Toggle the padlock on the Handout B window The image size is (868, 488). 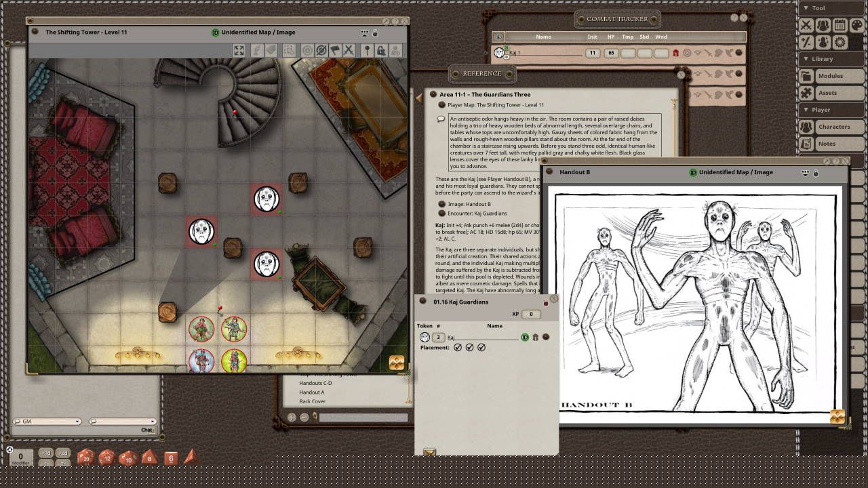[x=816, y=173]
